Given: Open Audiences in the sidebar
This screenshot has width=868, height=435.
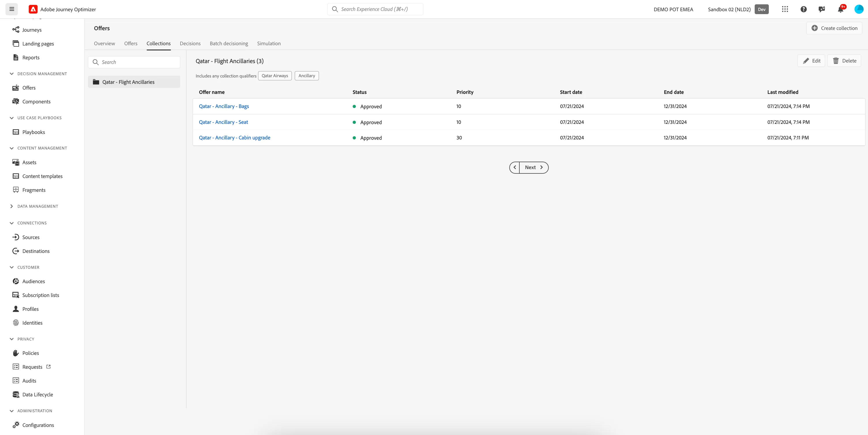Looking at the screenshot, I should (29, 281).
